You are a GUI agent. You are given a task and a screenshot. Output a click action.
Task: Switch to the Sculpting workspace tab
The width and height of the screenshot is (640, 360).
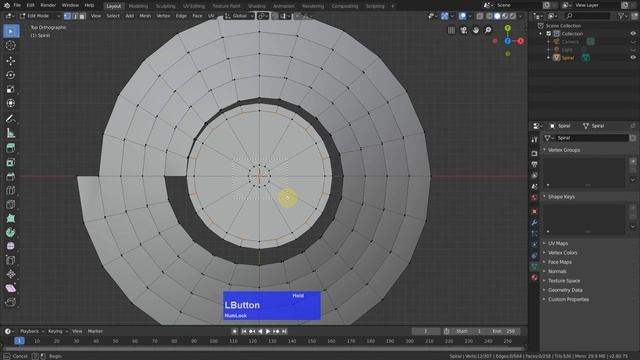165,6
